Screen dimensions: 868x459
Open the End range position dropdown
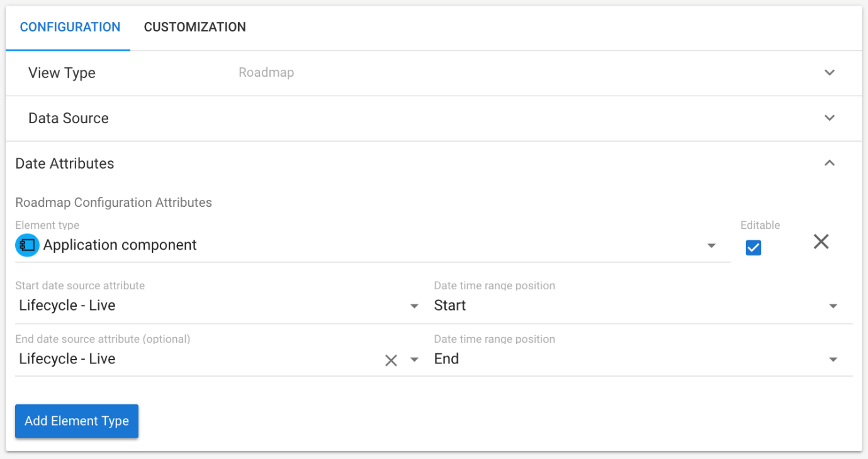(833, 360)
